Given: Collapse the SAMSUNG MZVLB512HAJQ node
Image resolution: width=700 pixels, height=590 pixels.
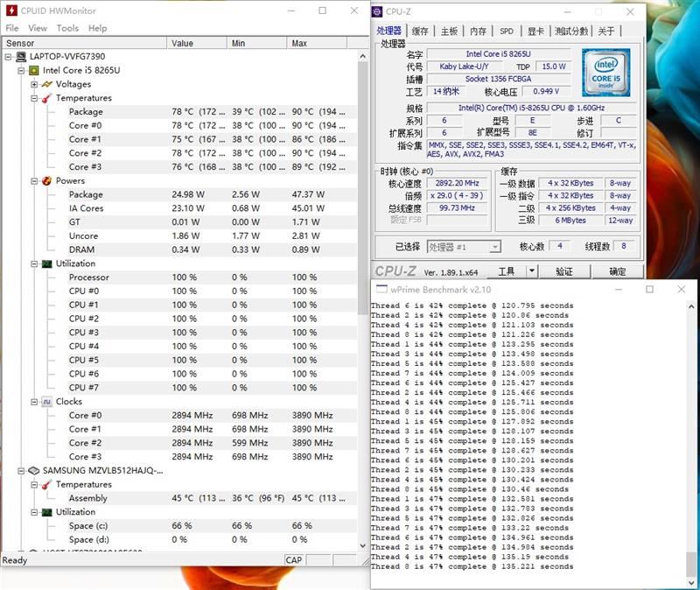Looking at the screenshot, I should [x=21, y=471].
